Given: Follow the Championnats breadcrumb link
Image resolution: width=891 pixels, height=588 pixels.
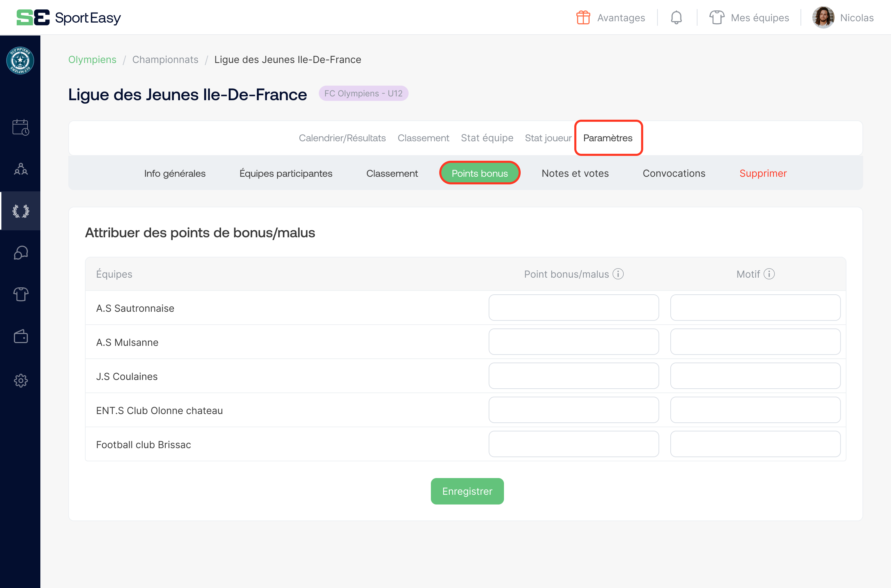Looking at the screenshot, I should coord(165,59).
